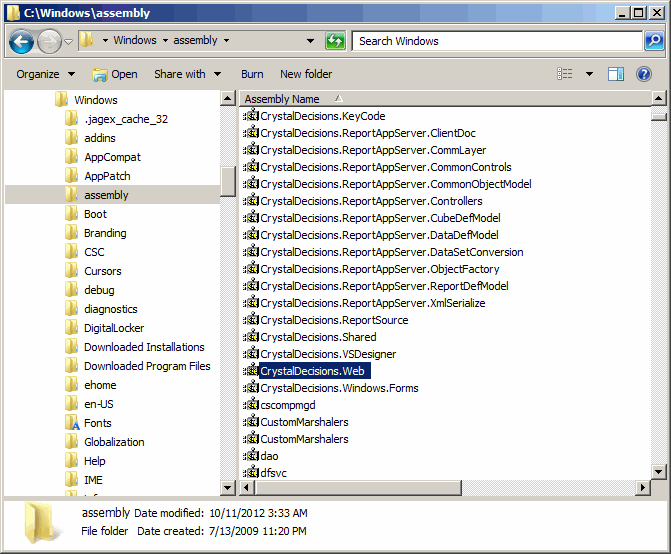Go back with the blue Back arrow
Viewport: 671px width, 554px height.
pyautogui.click(x=21, y=41)
